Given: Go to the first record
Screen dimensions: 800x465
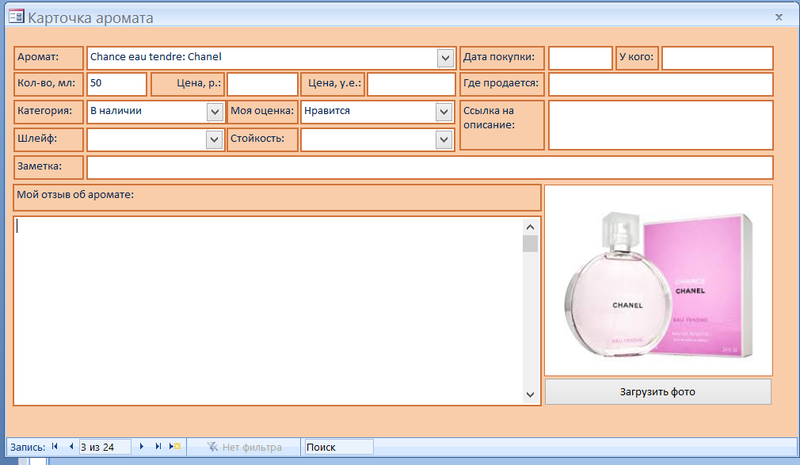Looking at the screenshot, I should tap(55, 447).
